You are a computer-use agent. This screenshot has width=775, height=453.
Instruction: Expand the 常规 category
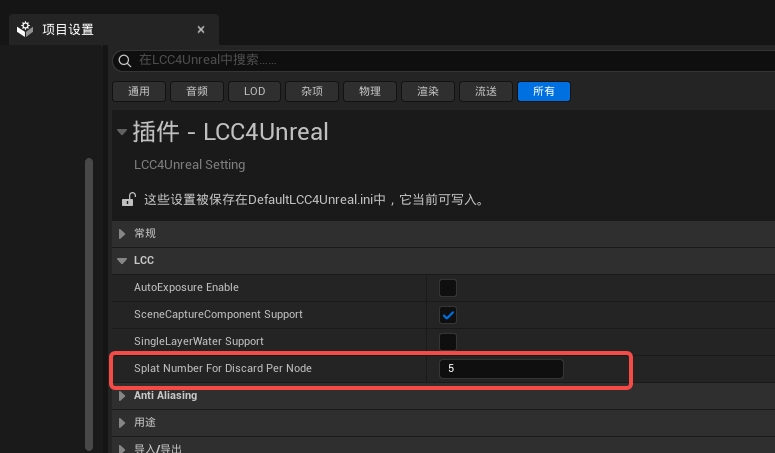pos(122,234)
